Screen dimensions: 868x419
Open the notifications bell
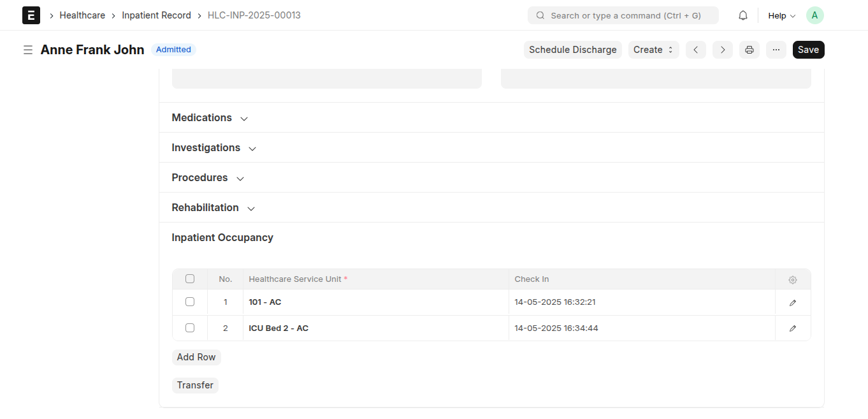tap(743, 15)
